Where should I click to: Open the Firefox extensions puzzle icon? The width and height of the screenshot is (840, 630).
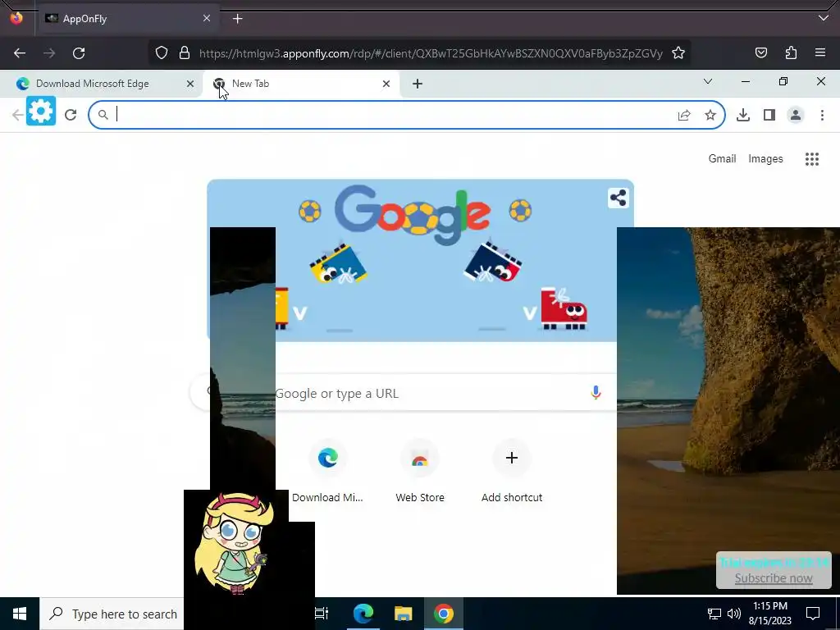point(791,52)
